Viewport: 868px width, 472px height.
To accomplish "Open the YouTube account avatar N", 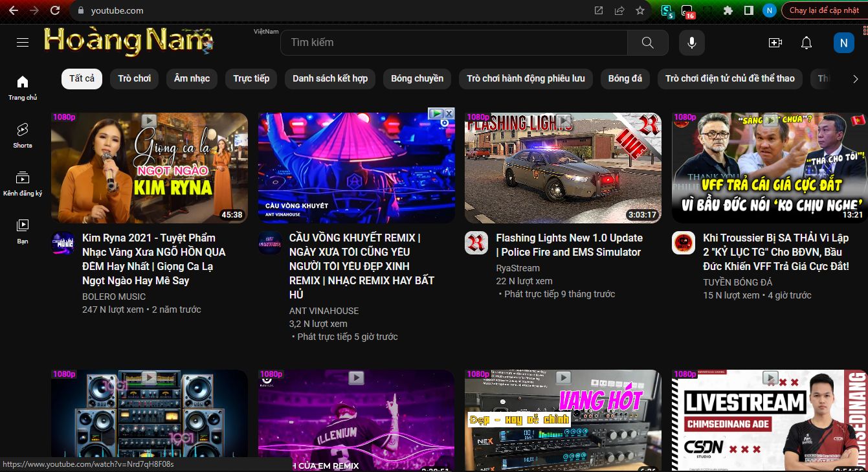I will [x=843, y=43].
